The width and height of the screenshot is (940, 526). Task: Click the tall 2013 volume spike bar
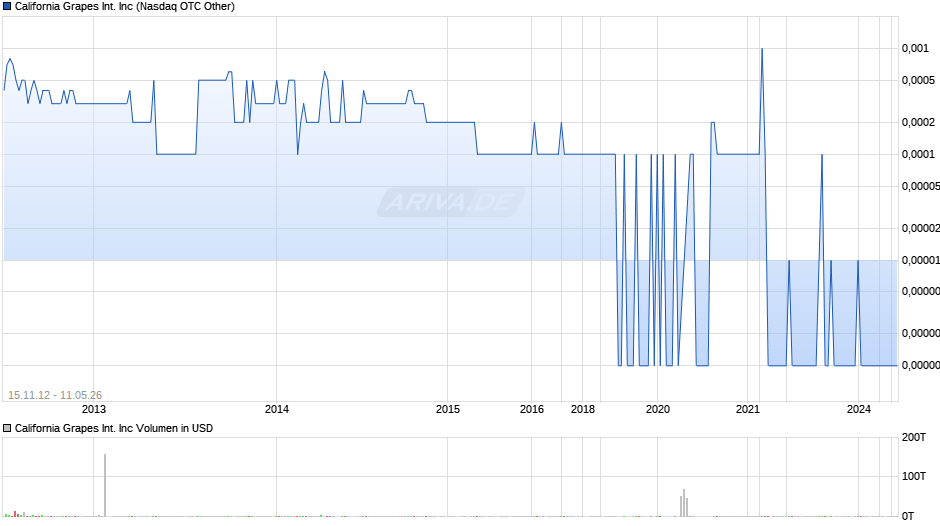click(105, 485)
